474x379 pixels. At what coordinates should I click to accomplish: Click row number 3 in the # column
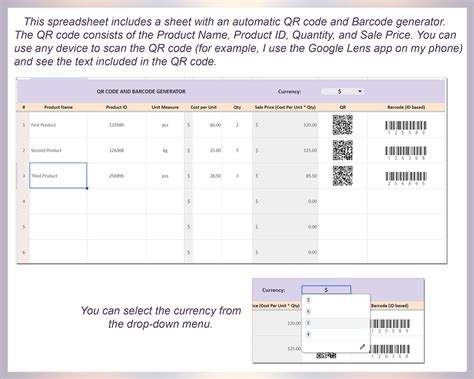[24, 176]
